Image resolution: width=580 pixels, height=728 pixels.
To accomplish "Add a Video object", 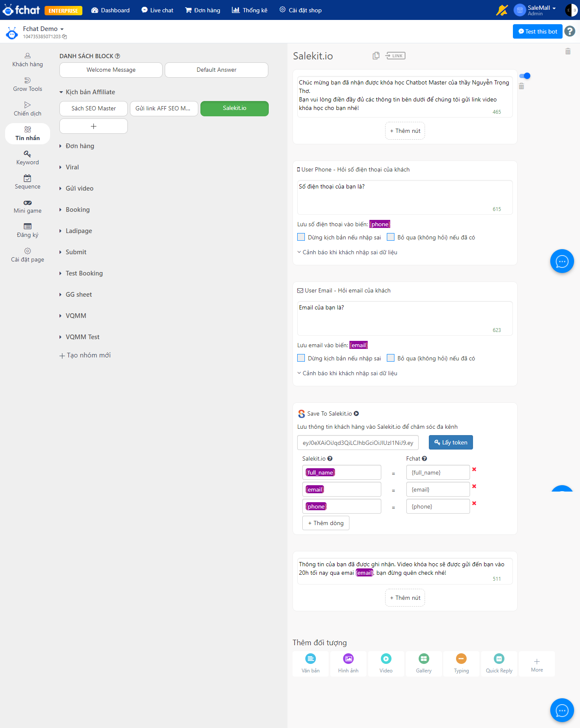I will coord(386,663).
